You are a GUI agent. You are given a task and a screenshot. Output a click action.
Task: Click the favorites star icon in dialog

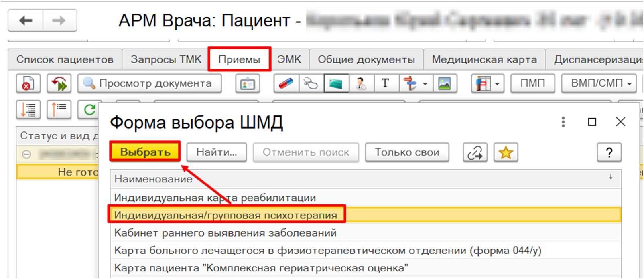click(x=506, y=152)
